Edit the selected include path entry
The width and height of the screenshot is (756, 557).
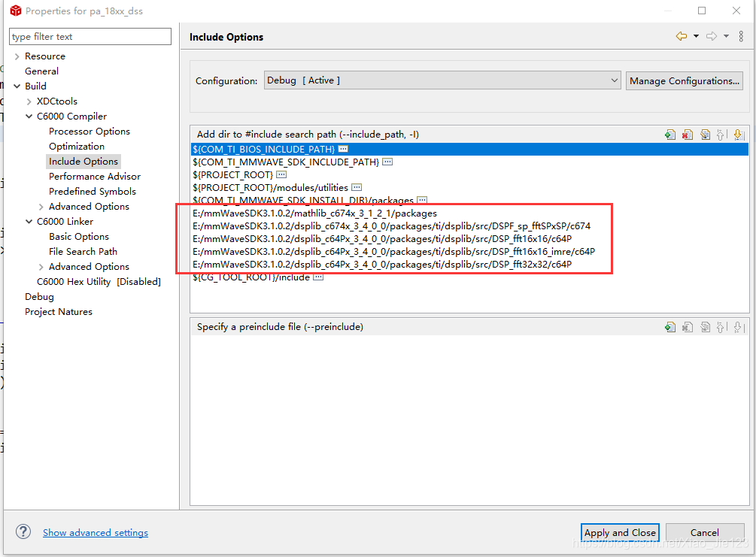[x=705, y=135]
